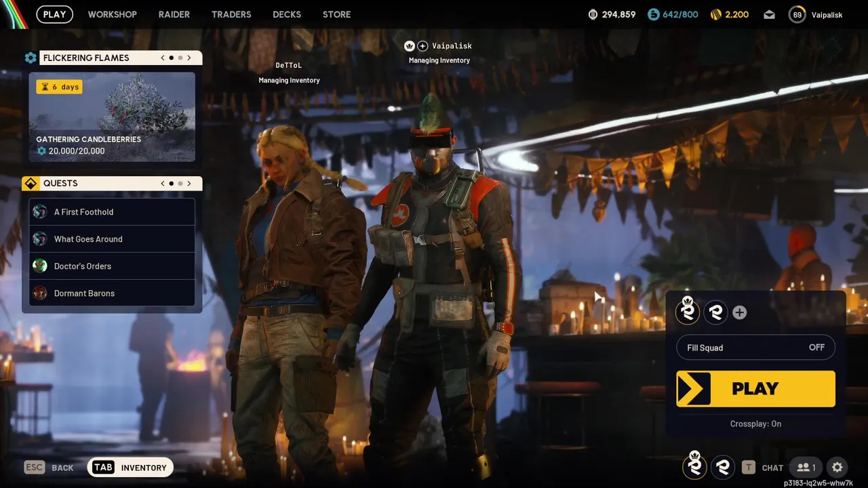Click the T key chat hint icon
Screen dimensions: 868x488
[748, 467]
